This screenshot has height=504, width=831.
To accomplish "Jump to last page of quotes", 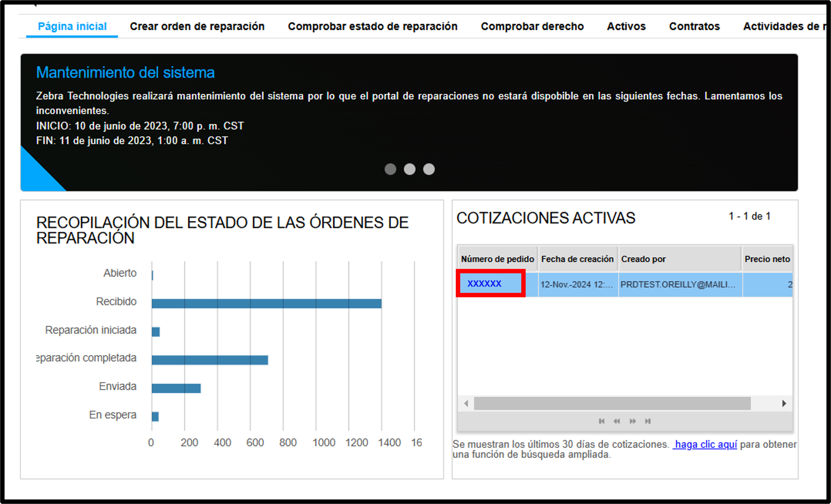I will 648,421.
